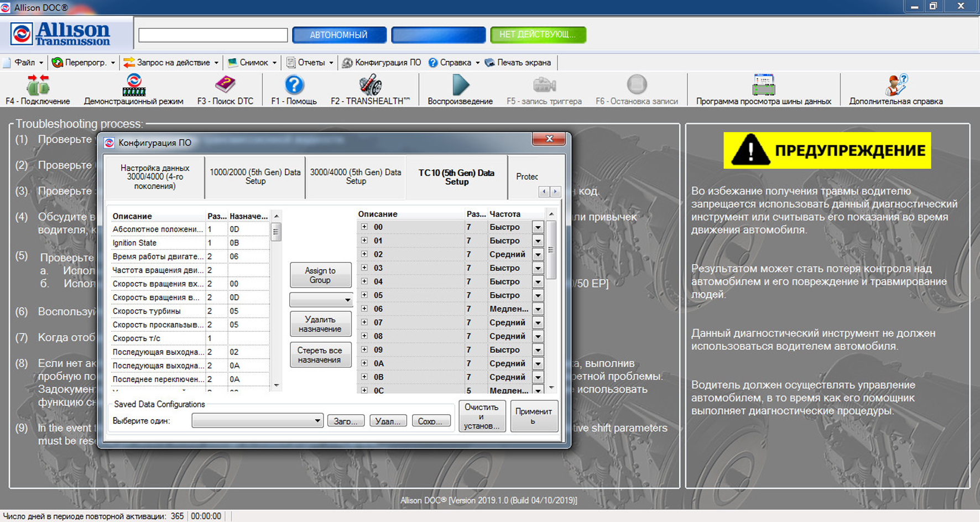Expand group 05 tree node
This screenshot has height=522, width=980.
[364, 295]
